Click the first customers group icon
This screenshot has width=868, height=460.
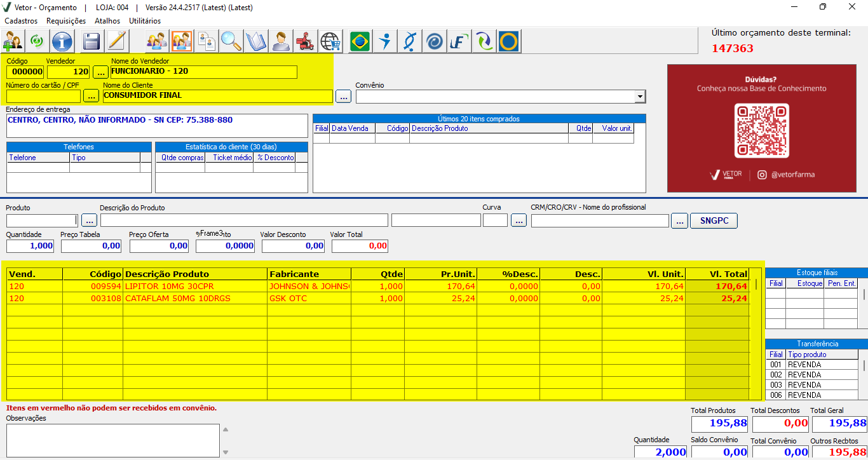pos(157,41)
